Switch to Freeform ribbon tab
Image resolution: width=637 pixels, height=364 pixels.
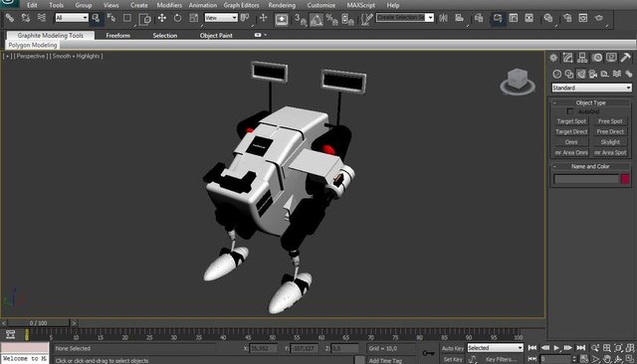118,35
